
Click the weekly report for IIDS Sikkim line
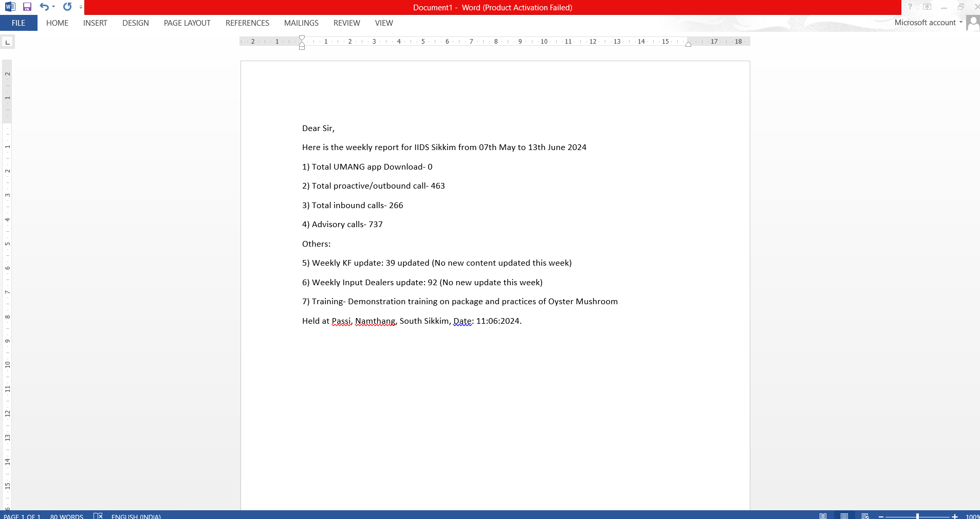444,147
